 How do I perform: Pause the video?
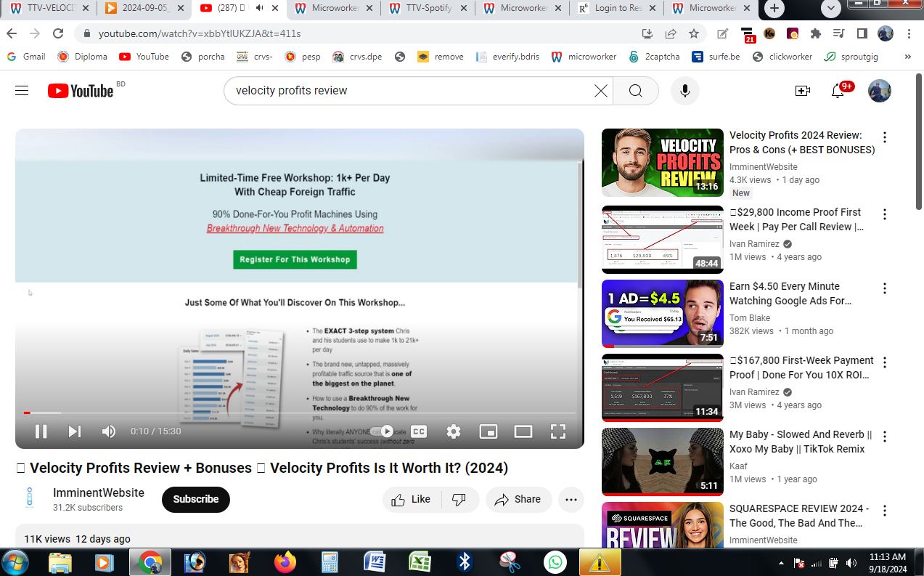(41, 431)
